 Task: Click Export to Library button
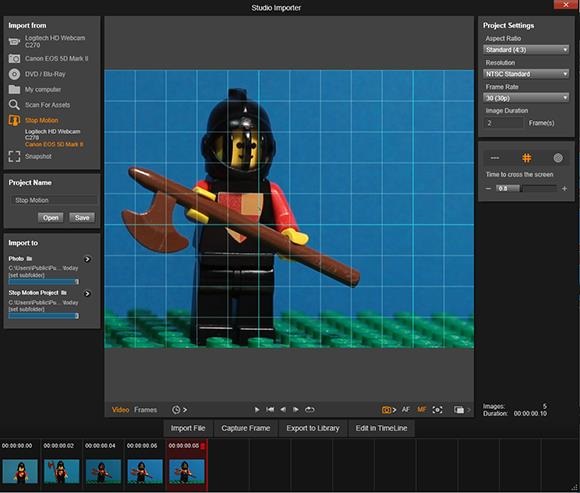click(x=313, y=428)
